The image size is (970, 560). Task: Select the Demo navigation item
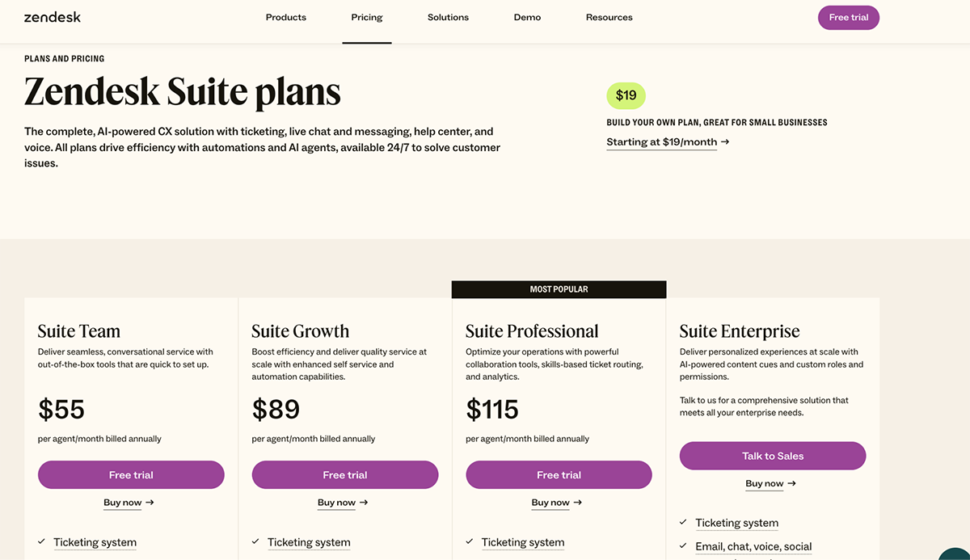click(x=527, y=17)
